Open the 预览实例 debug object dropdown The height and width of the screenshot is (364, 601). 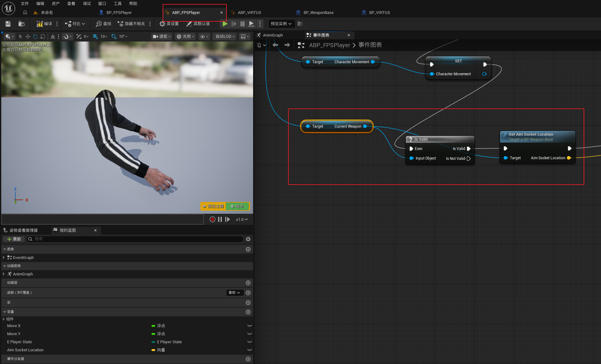(x=281, y=24)
